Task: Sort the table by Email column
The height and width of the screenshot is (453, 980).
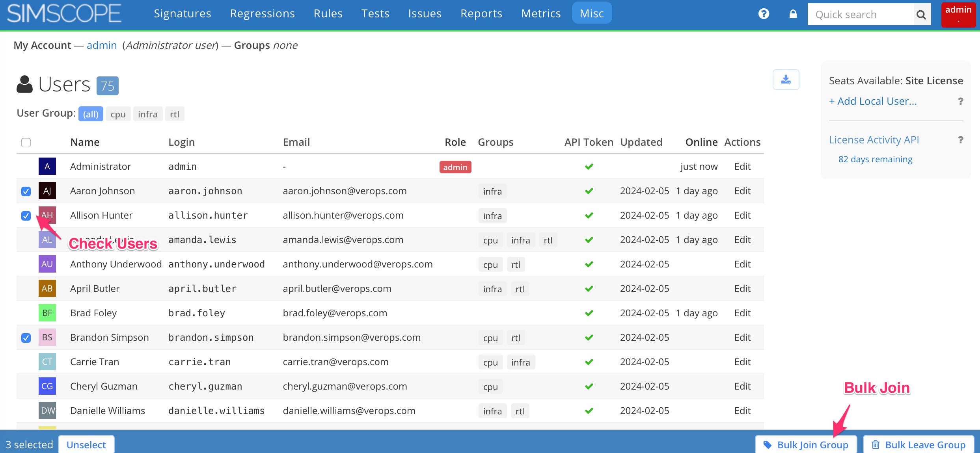Action: point(296,142)
